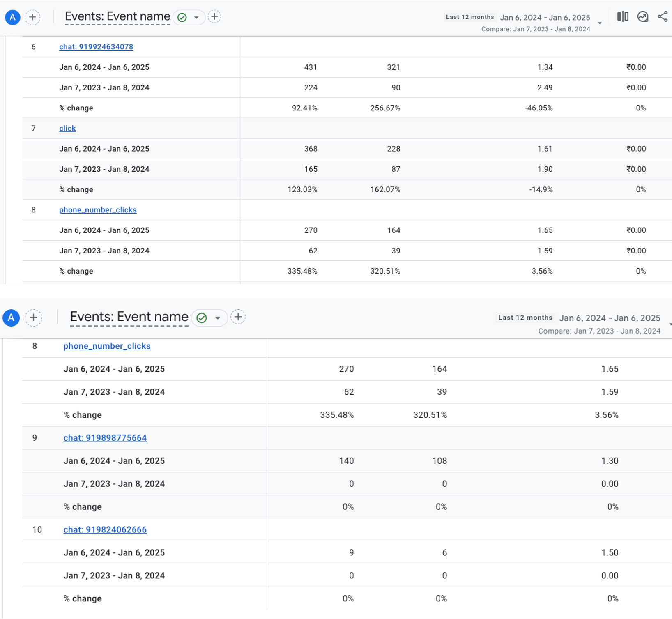Select row number 10

(37, 530)
